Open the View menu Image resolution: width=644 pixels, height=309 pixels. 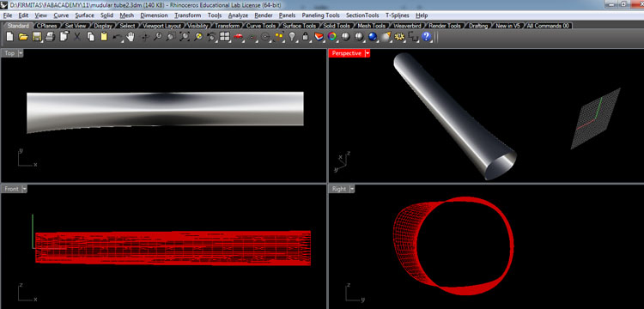point(40,15)
